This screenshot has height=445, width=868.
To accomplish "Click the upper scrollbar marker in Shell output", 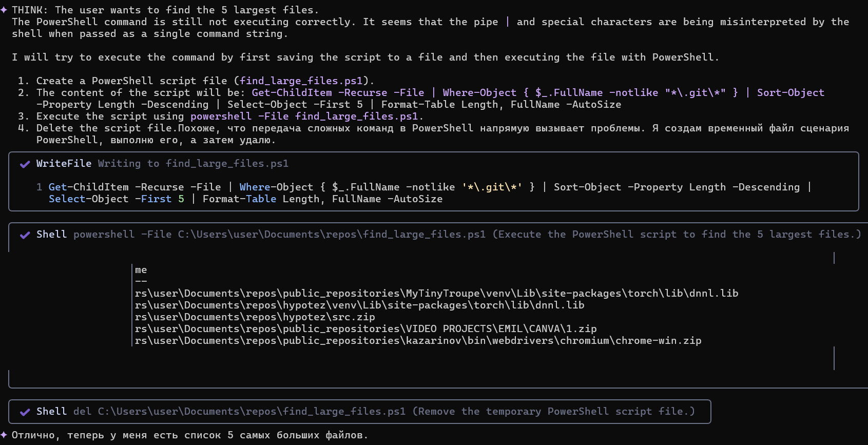I will 834,258.
